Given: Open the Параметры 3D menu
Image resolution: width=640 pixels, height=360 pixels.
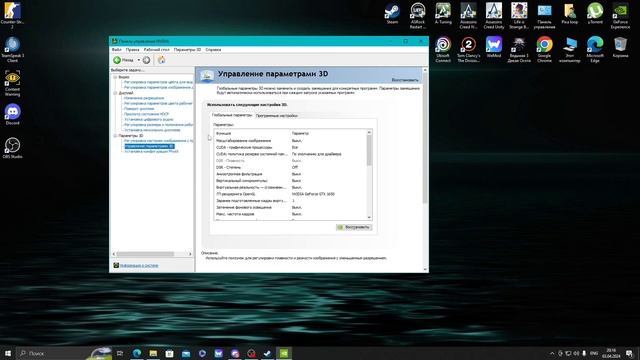Looking at the screenshot, I should [x=187, y=49].
